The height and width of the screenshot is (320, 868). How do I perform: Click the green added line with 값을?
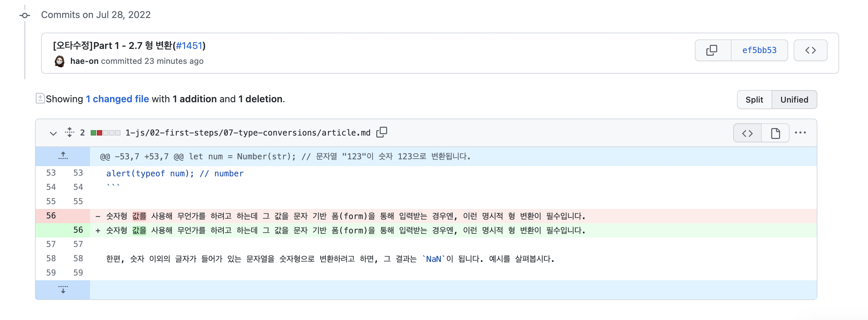[453, 230]
